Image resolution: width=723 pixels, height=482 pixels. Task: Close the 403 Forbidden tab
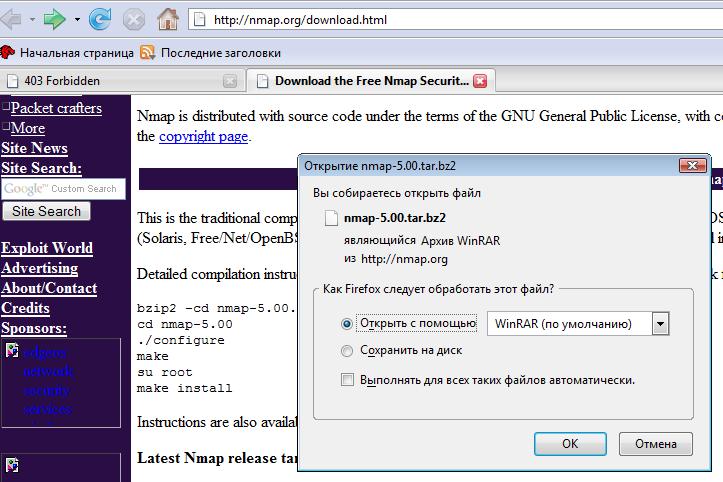click(x=230, y=81)
